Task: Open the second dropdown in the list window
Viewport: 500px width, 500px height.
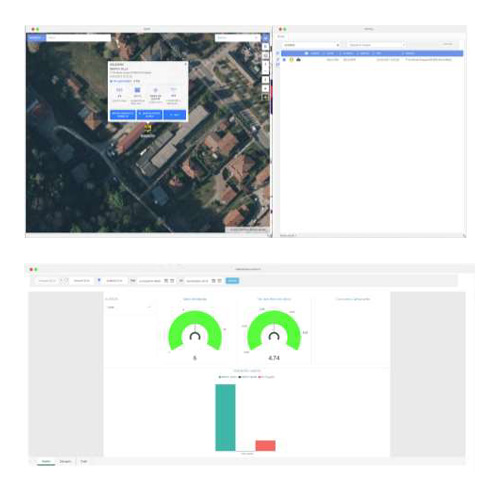Action: click(377, 45)
